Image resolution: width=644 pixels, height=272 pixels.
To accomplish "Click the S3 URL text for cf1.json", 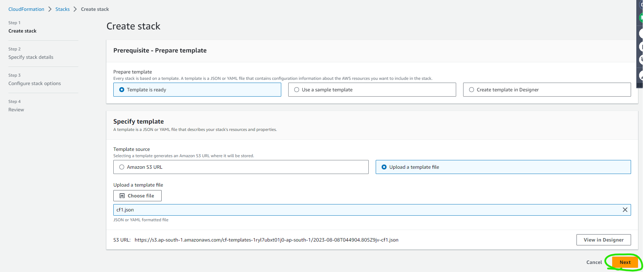I will (266, 240).
